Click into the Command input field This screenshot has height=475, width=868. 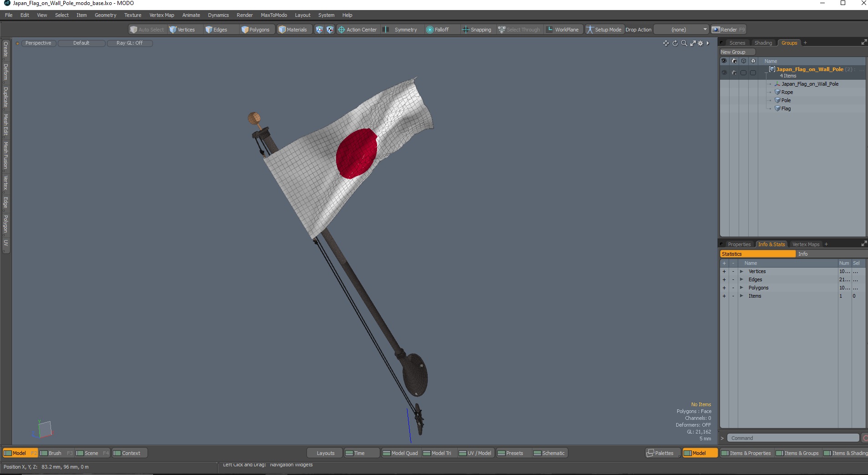coord(793,438)
